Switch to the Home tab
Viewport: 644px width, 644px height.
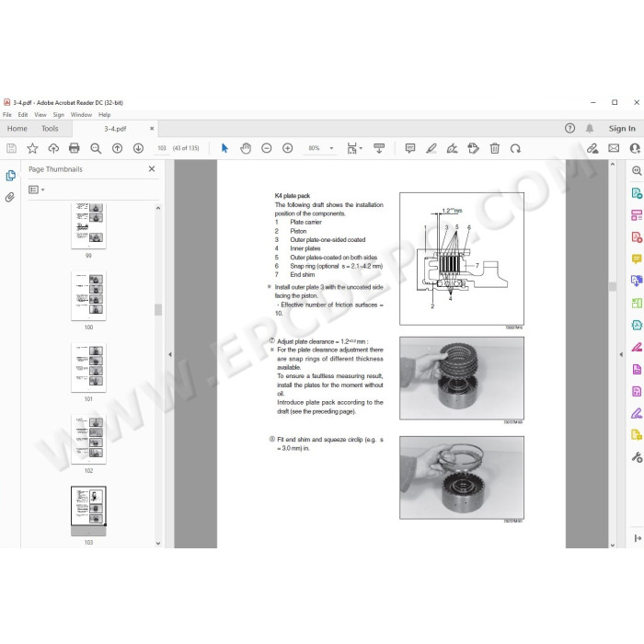pos(17,129)
